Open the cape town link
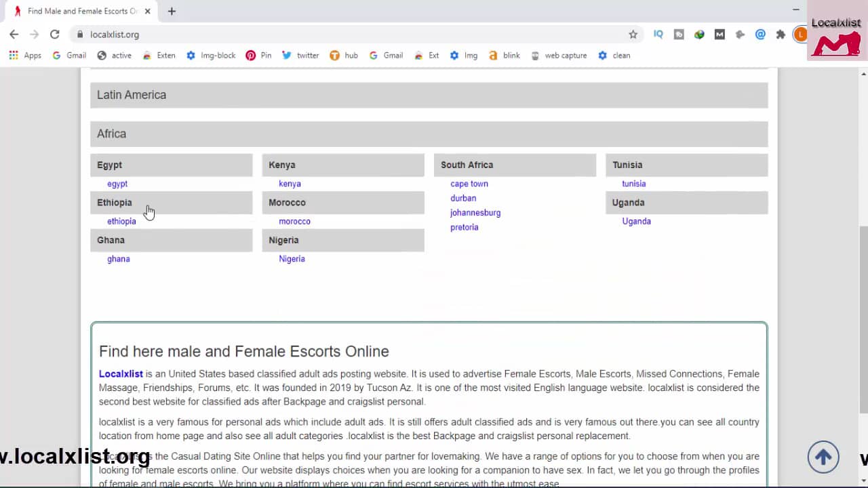Image resolution: width=868 pixels, height=488 pixels. [x=469, y=184]
